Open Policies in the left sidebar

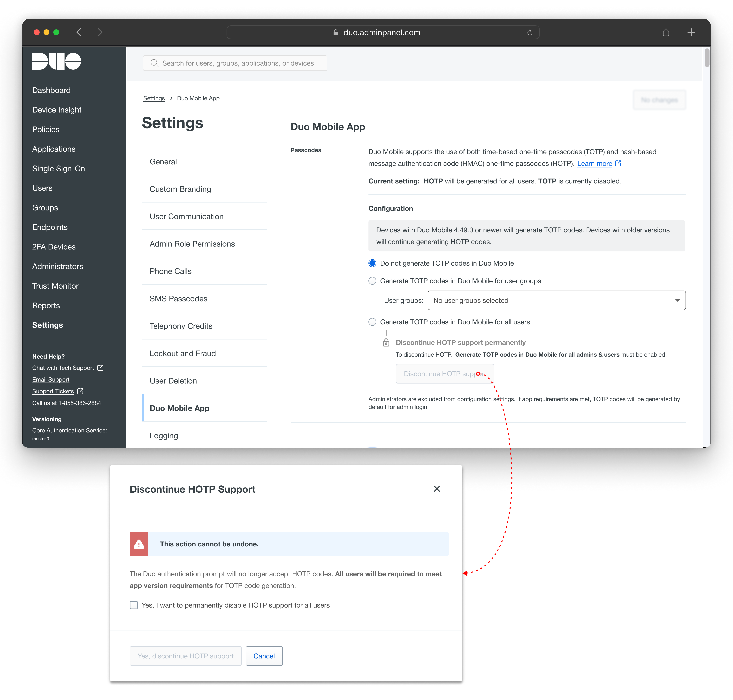coord(46,129)
